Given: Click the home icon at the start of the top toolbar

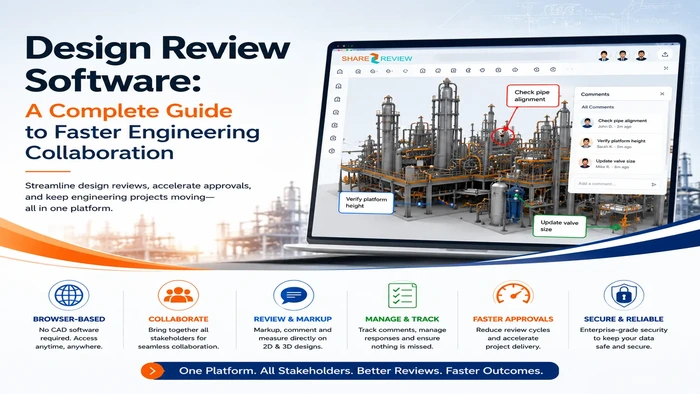Looking at the screenshot, I should click(340, 71).
